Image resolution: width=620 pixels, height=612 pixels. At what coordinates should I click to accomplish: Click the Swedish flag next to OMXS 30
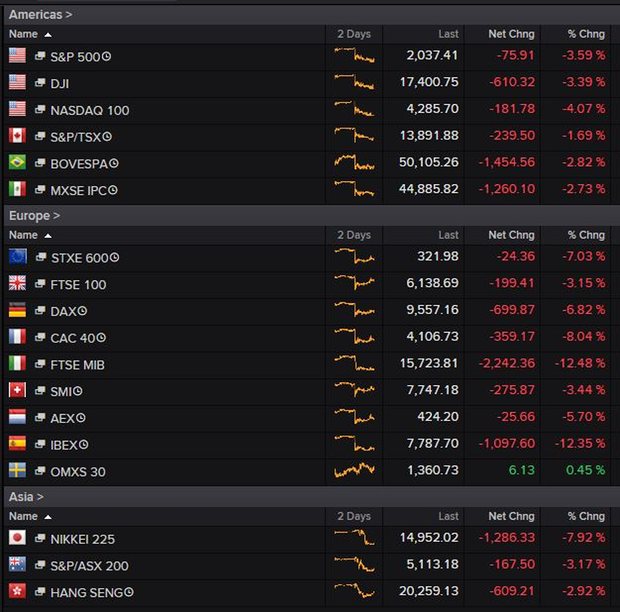click(x=17, y=471)
